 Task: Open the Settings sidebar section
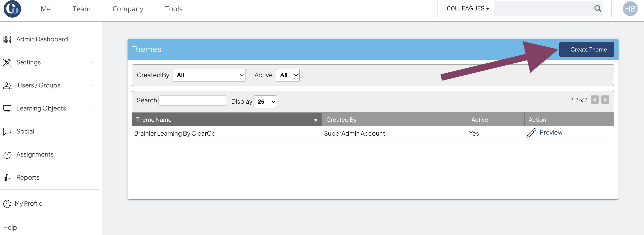pos(29,62)
